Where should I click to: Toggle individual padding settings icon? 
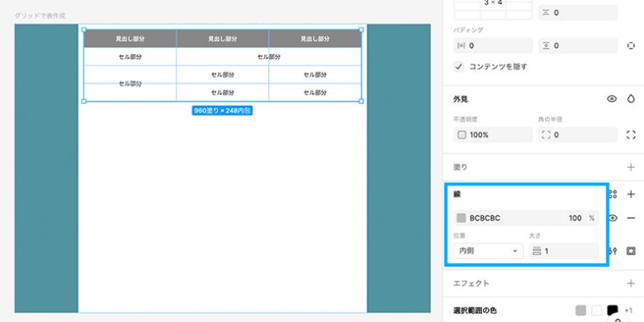(x=631, y=45)
